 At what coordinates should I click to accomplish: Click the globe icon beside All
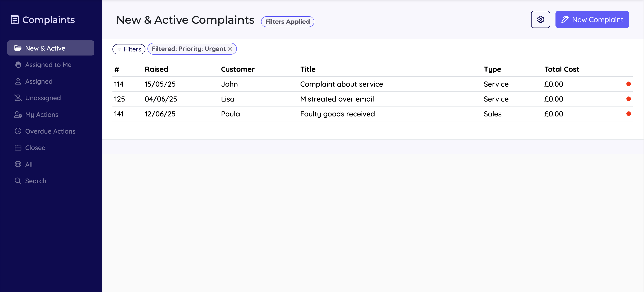[18, 164]
